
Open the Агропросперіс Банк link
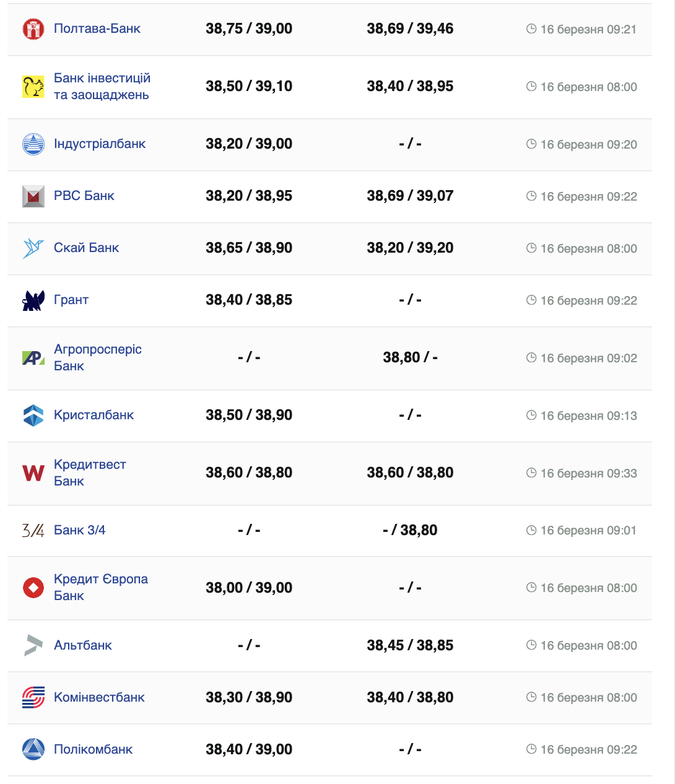coord(97,357)
